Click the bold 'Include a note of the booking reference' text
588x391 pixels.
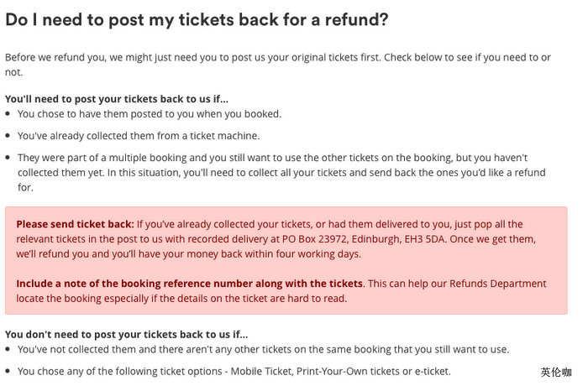coord(189,284)
